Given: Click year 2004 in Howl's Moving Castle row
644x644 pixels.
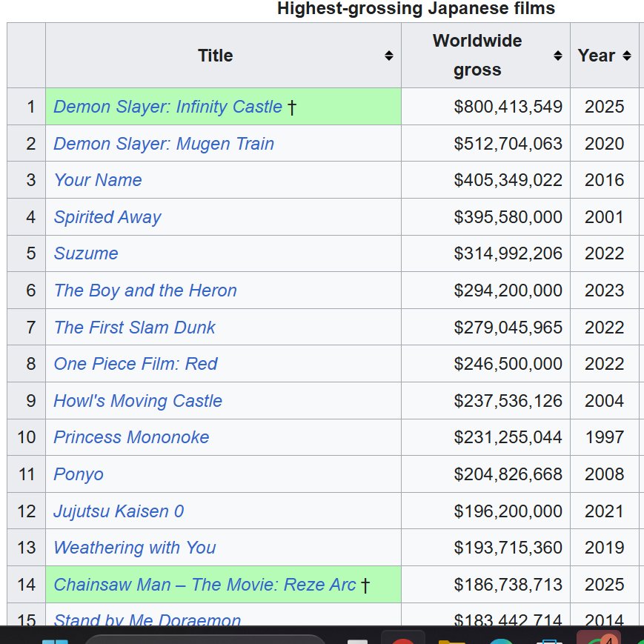Looking at the screenshot, I should tap(604, 401).
